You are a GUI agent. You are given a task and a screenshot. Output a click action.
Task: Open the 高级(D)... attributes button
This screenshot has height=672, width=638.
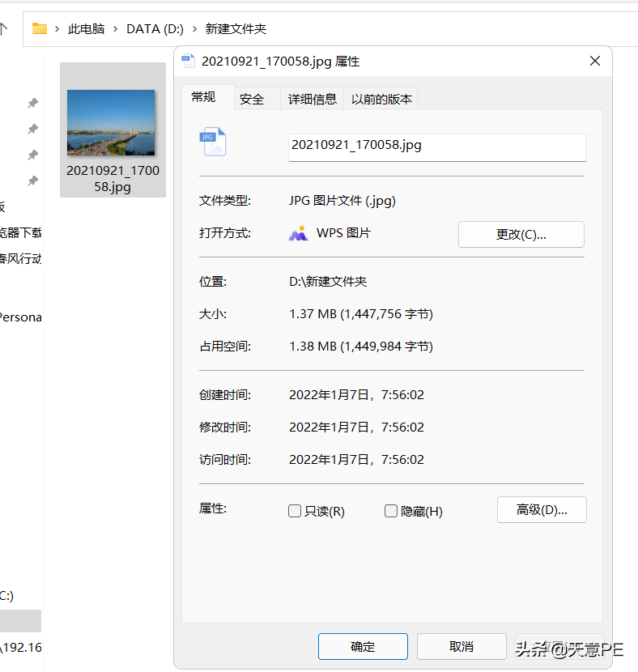coord(542,509)
